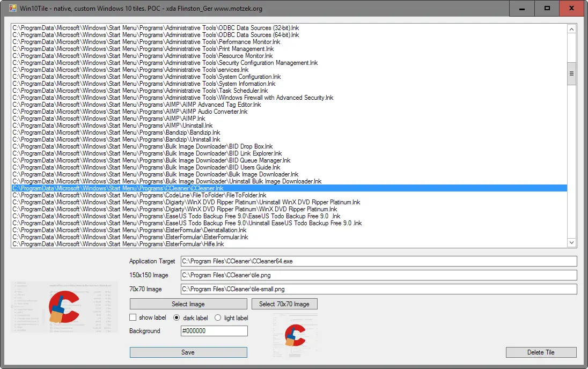588x369 pixels.
Task: Select the ElsterFormular\ElsterFormular.lnk row
Action: coord(289,237)
